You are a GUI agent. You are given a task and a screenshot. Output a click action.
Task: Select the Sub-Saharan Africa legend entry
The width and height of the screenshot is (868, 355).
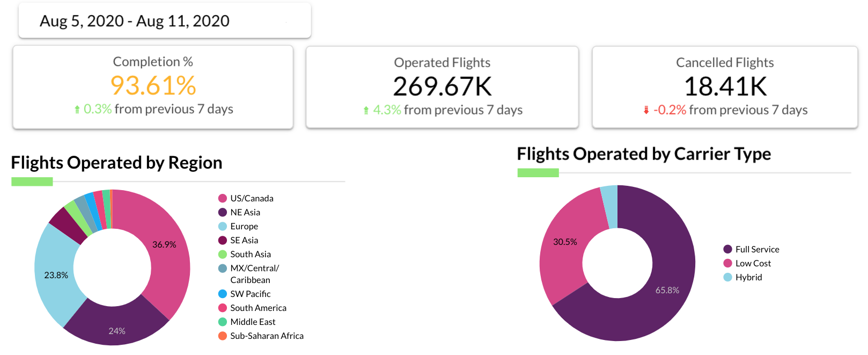pyautogui.click(x=261, y=336)
